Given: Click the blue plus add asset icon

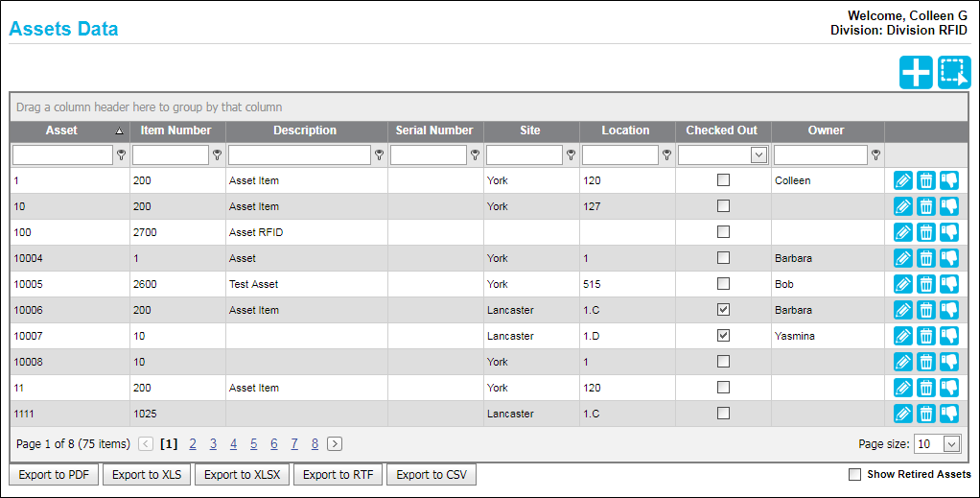Looking at the screenshot, I should point(917,73).
